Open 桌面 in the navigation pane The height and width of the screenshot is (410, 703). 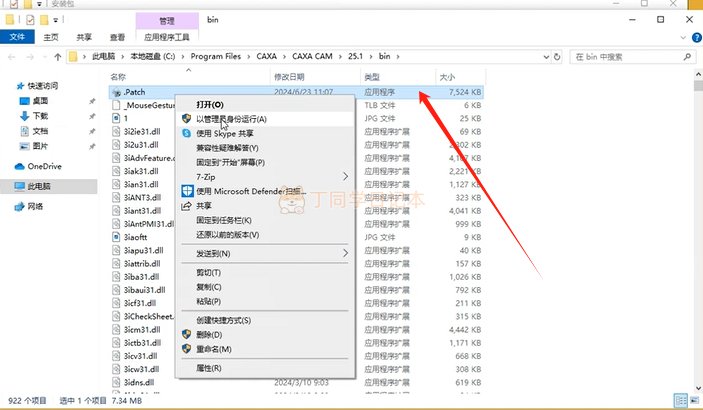coord(40,101)
